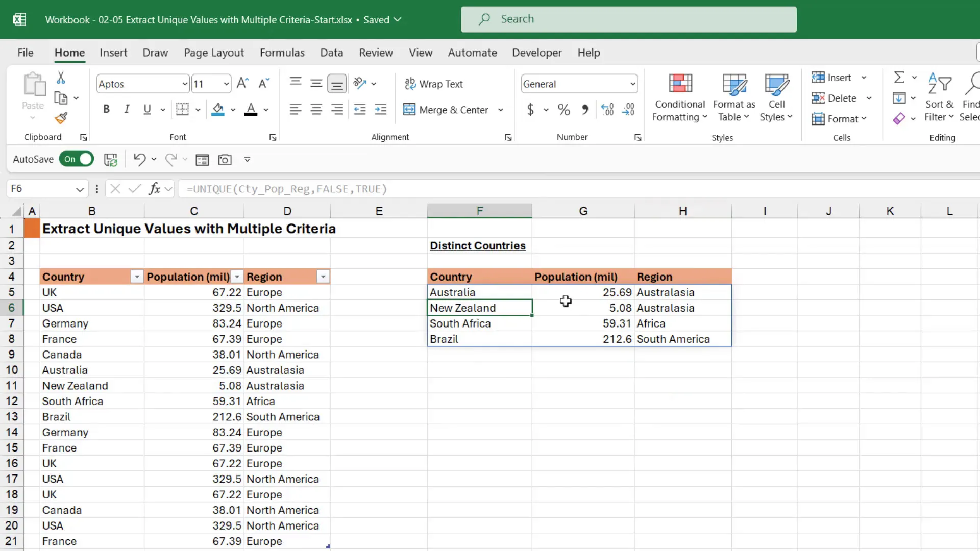Switch to the Developer tab
Screen dimensions: 980x551
(537, 53)
